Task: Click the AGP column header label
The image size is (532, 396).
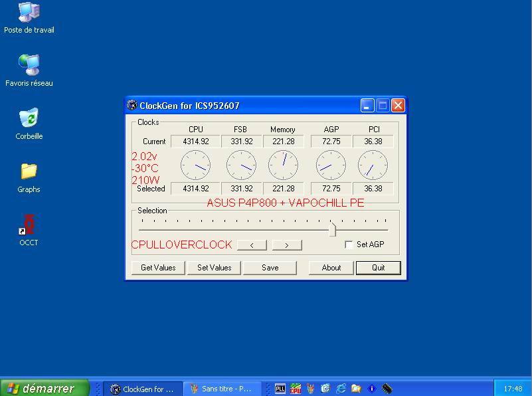Action: tap(331, 130)
